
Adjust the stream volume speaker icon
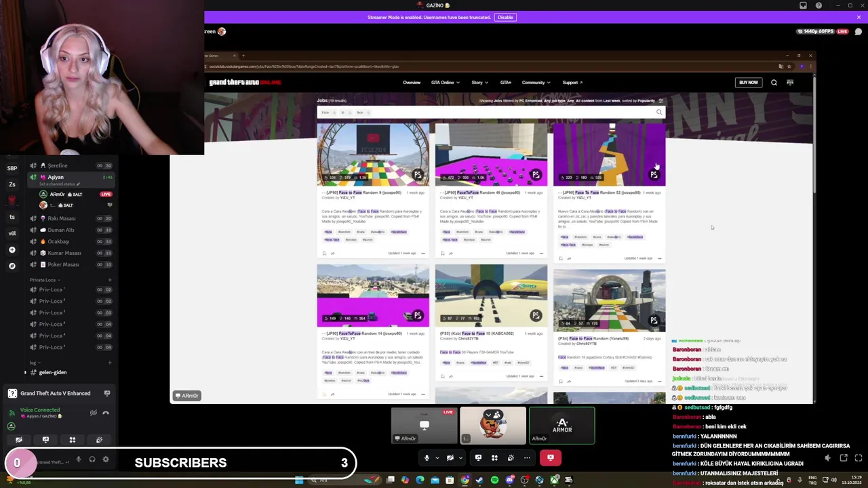[827, 458]
